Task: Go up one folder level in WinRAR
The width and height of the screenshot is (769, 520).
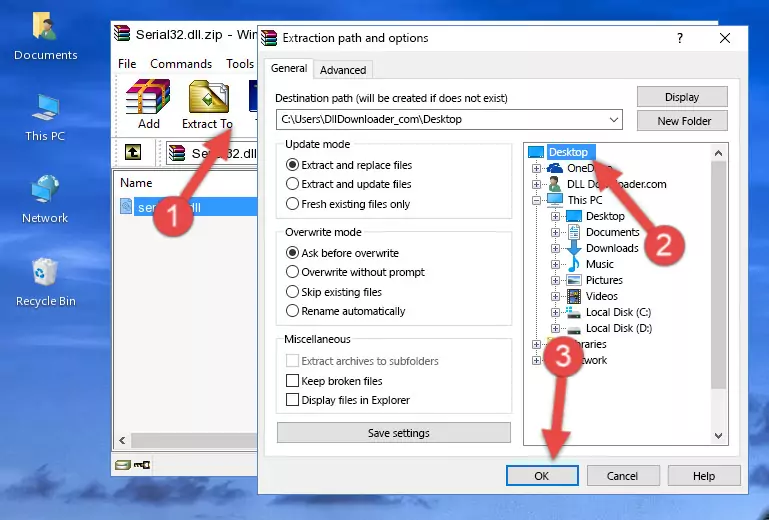Action: [x=133, y=153]
